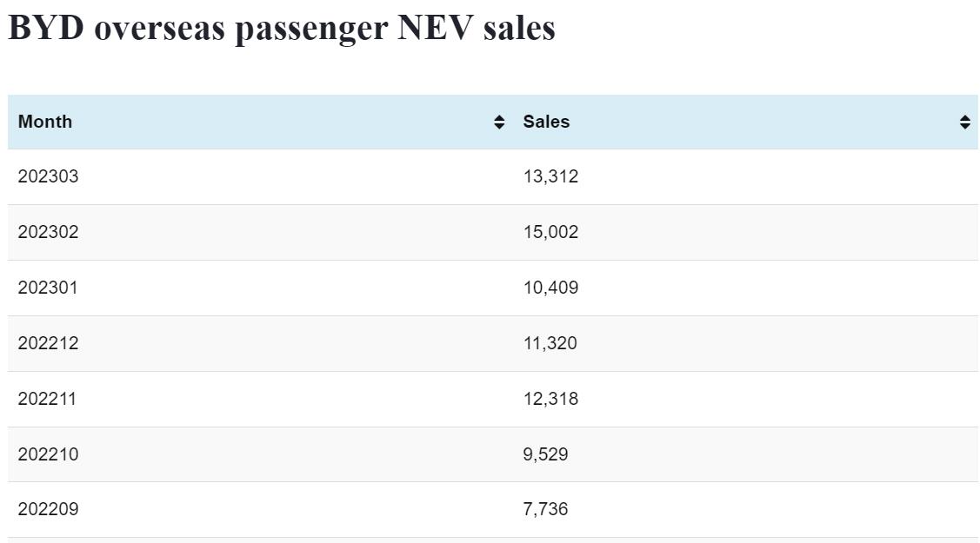Select the 202301 month entry
The width and height of the screenshot is (980, 543).
[48, 288]
